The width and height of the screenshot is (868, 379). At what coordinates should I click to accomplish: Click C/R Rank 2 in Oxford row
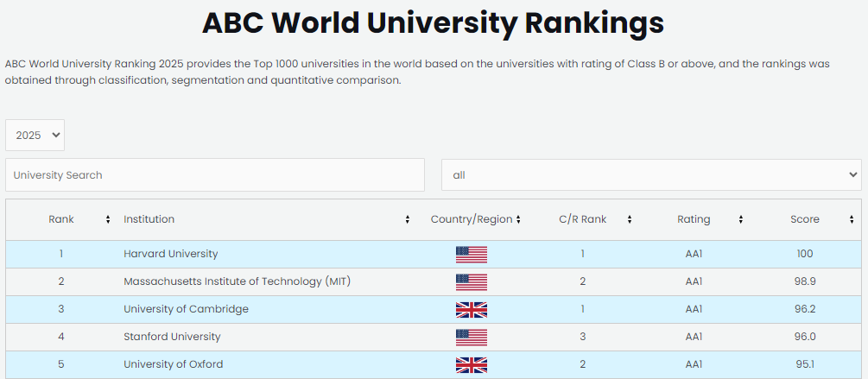[x=582, y=364]
